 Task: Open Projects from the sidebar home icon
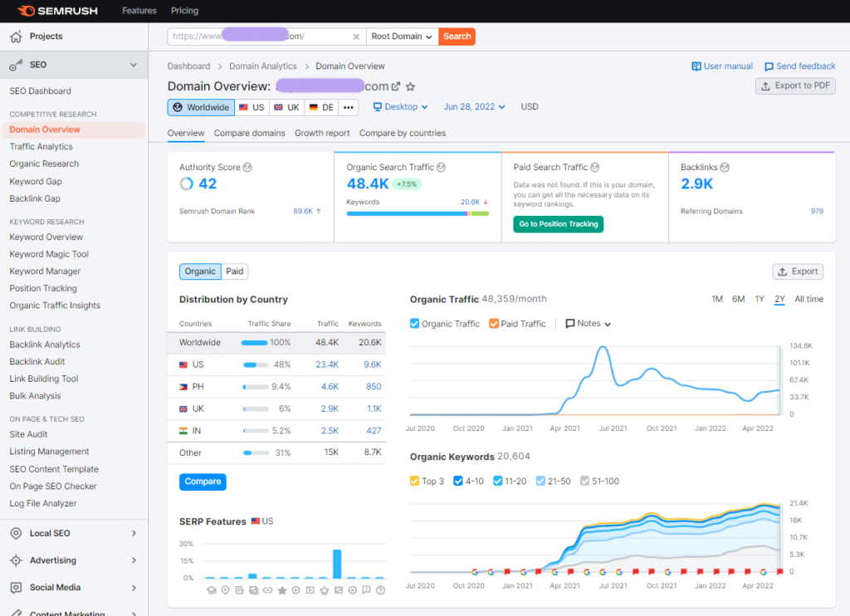click(x=14, y=37)
